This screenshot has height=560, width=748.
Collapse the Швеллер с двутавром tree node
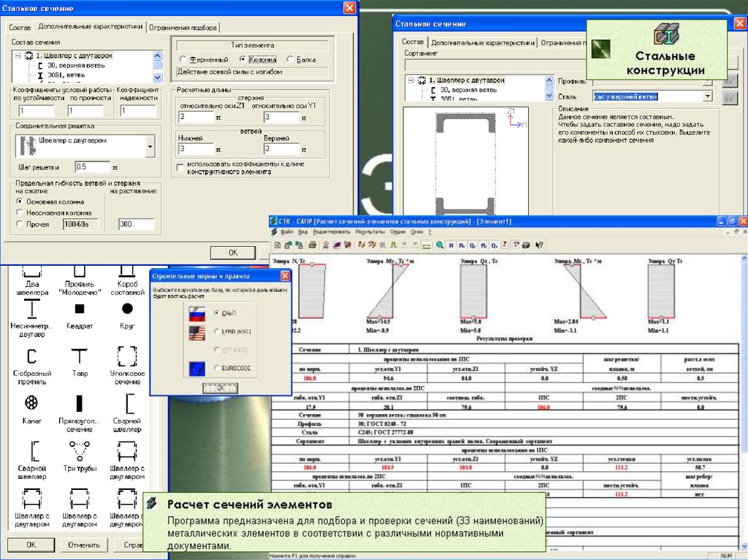pyautogui.click(x=19, y=55)
